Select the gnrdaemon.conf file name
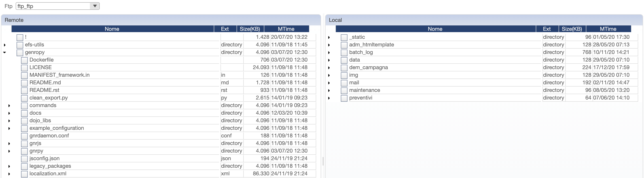The height and width of the screenshot is (178, 644). pyautogui.click(x=49, y=136)
